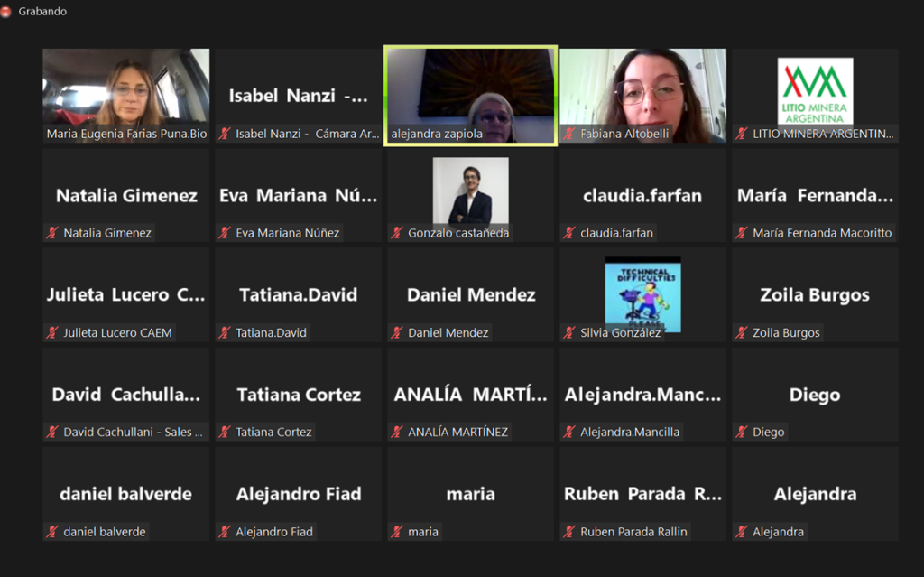Click Gonzalo castañeda's muted microphone icon
Image resolution: width=924 pixels, height=577 pixels.
click(x=397, y=233)
